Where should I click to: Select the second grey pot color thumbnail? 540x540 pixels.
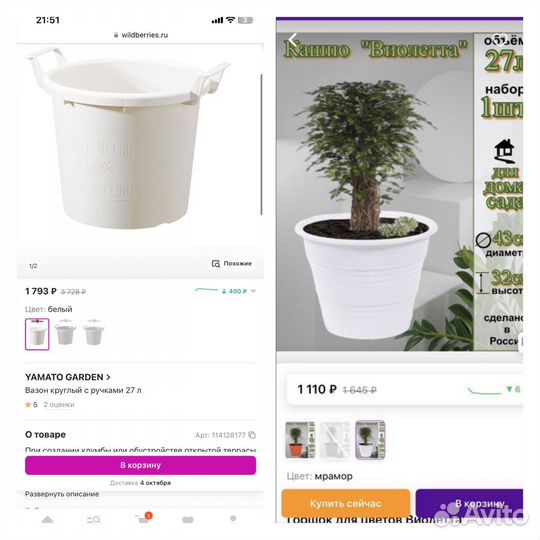tap(65, 333)
